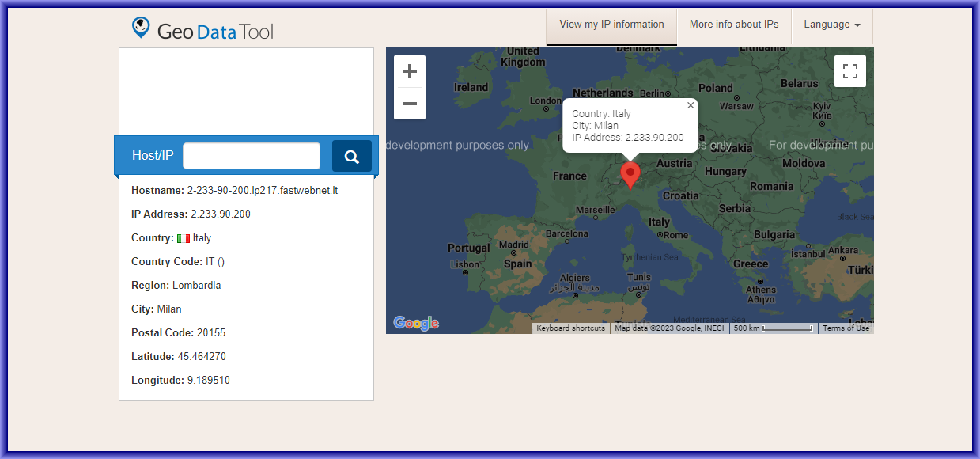Click France label on map
Screen dimensions: 980x459
tap(569, 176)
